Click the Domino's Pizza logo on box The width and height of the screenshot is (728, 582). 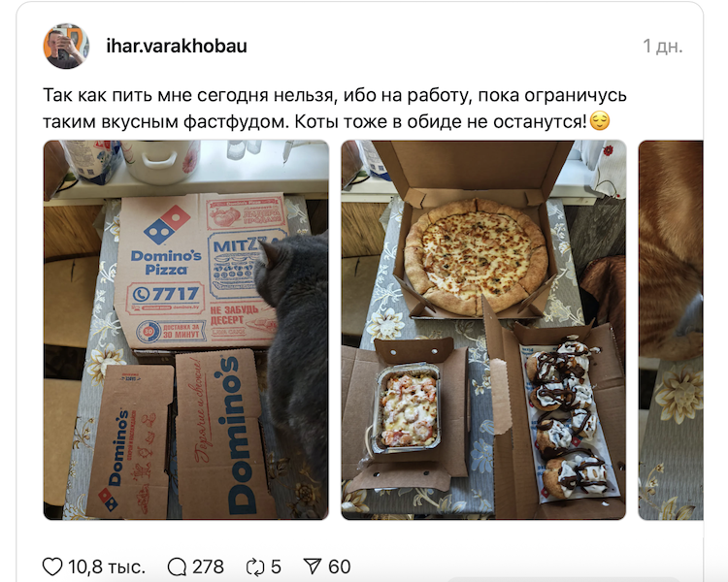point(166,241)
